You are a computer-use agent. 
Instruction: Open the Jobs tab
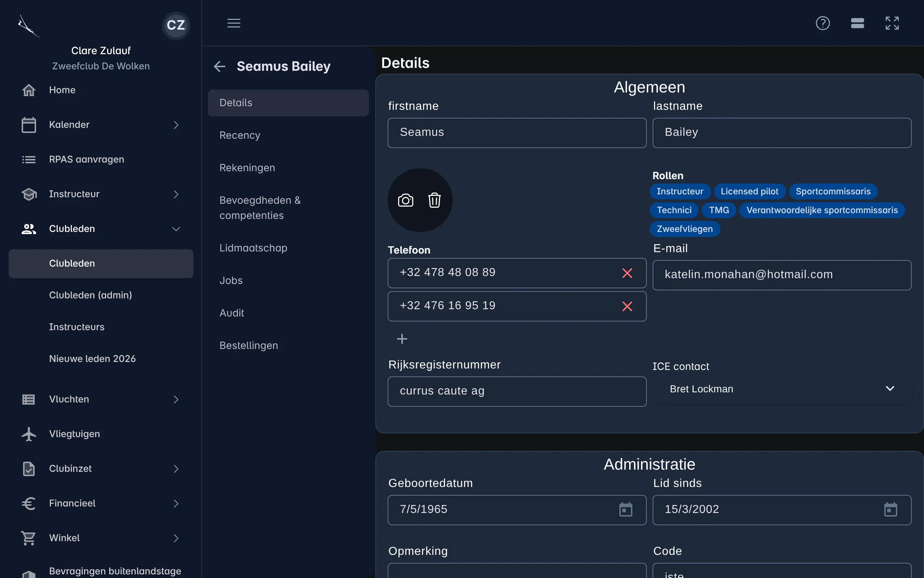tap(288, 281)
